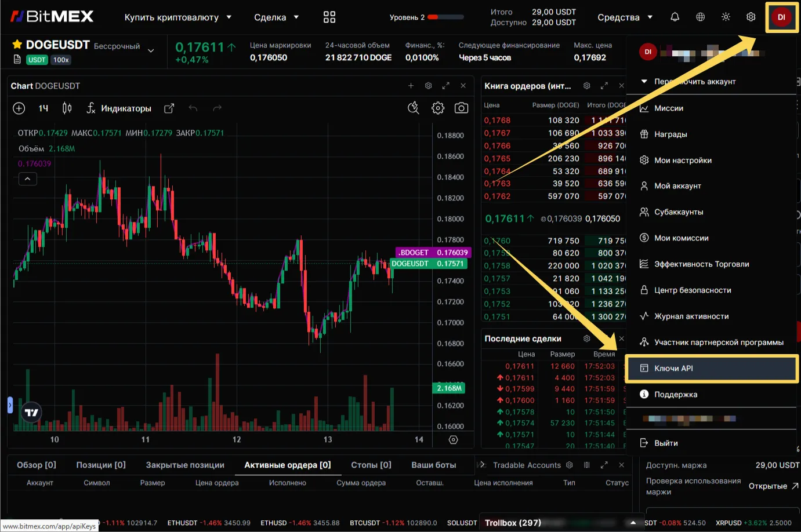The width and height of the screenshot is (801, 532).
Task: Select Ключи API menu item
Action: point(673,369)
